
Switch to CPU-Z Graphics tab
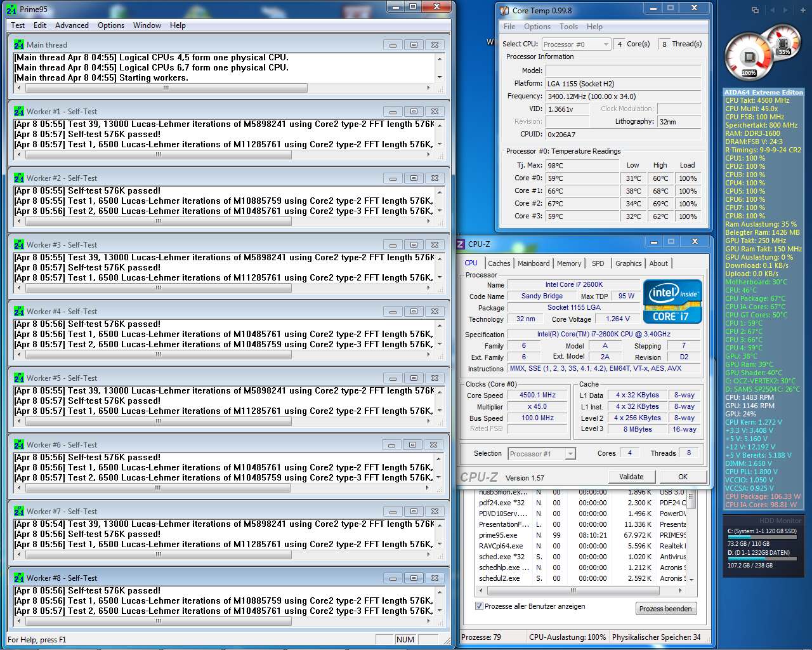click(x=628, y=263)
